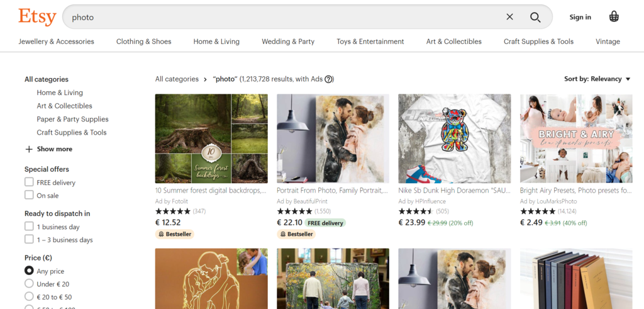Open the shopping basket icon

click(614, 17)
